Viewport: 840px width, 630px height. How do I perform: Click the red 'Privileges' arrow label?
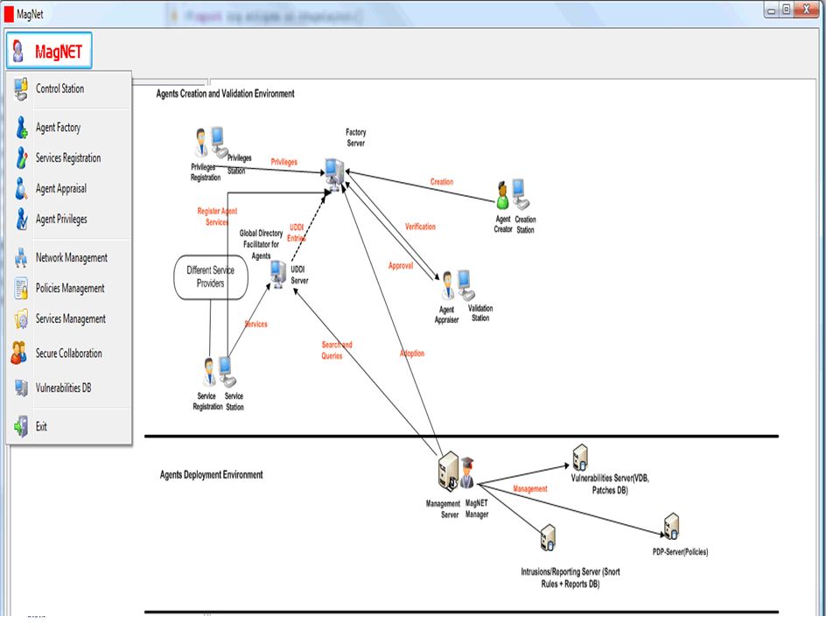(x=283, y=162)
